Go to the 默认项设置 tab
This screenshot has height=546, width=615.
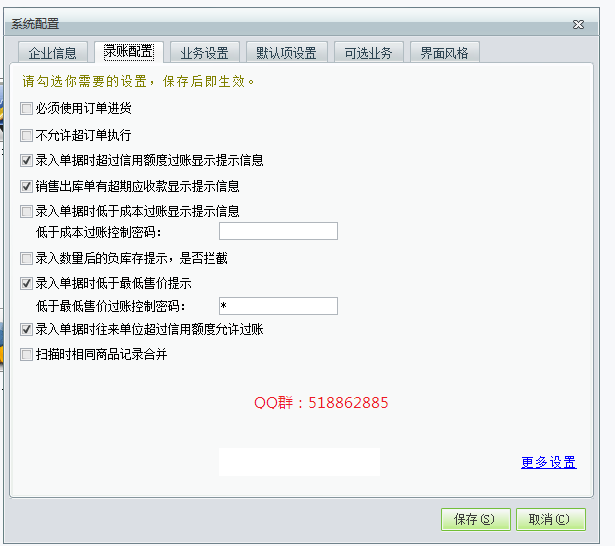click(286, 53)
